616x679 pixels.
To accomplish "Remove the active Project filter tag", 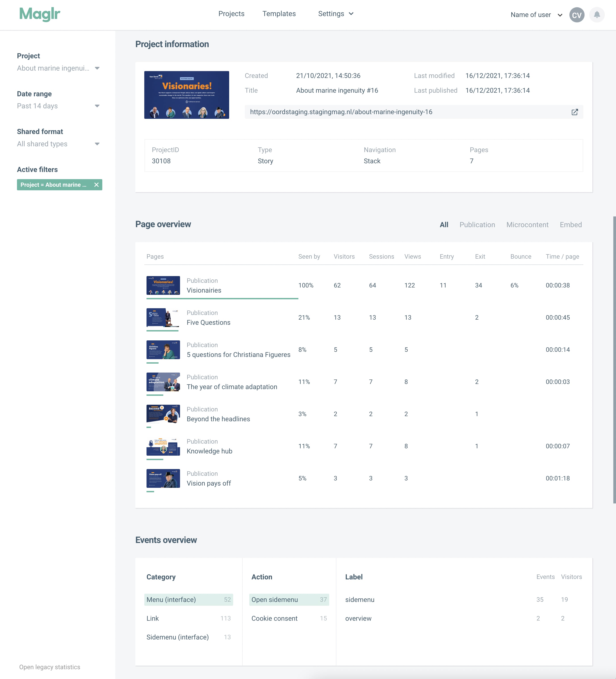I will (x=96, y=184).
